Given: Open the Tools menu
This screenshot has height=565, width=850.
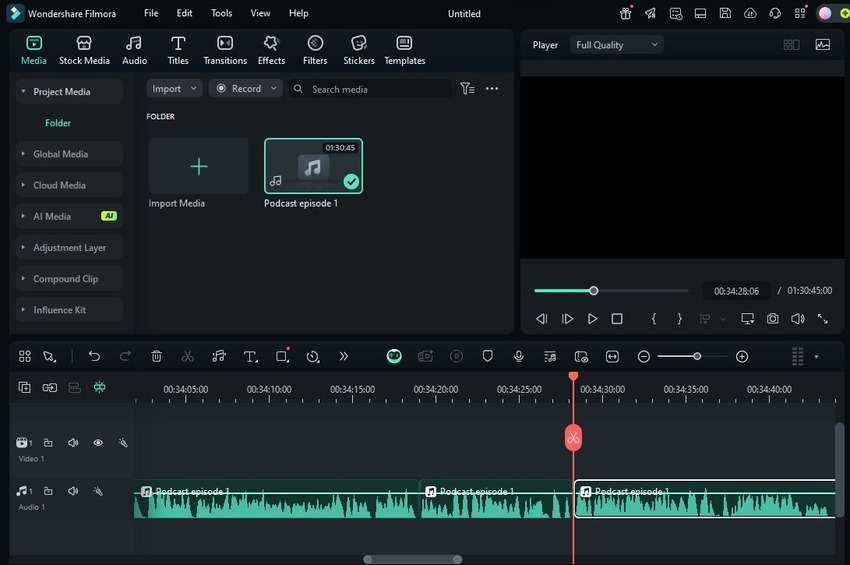Looking at the screenshot, I should (x=221, y=13).
